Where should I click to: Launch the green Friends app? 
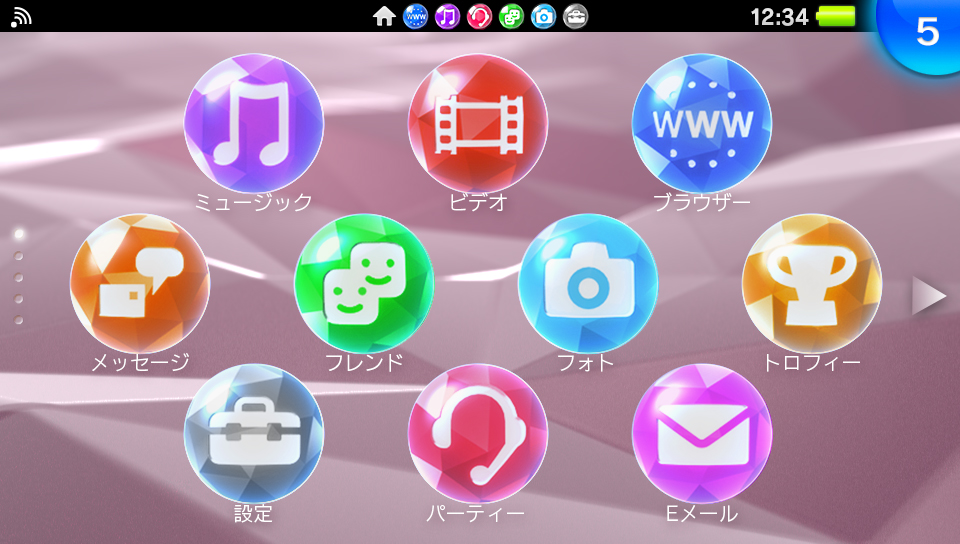364,284
